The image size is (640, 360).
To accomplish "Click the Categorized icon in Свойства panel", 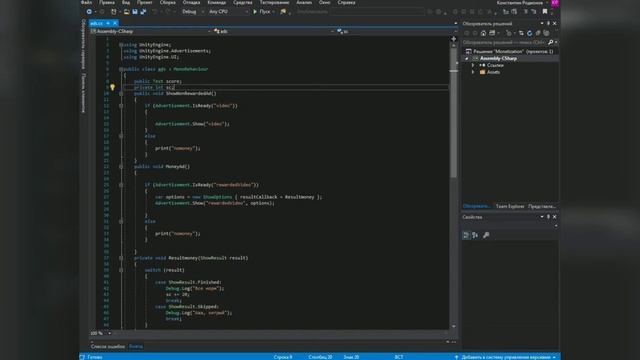I will pos(466,235).
